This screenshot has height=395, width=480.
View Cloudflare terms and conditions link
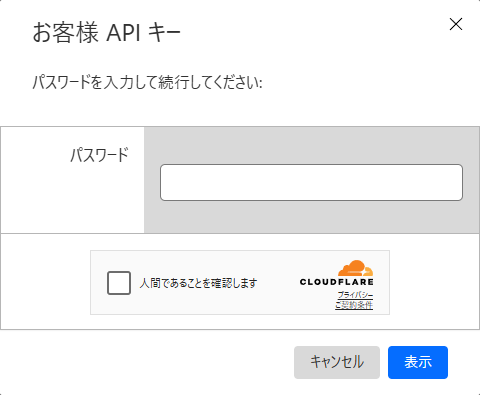click(x=354, y=305)
